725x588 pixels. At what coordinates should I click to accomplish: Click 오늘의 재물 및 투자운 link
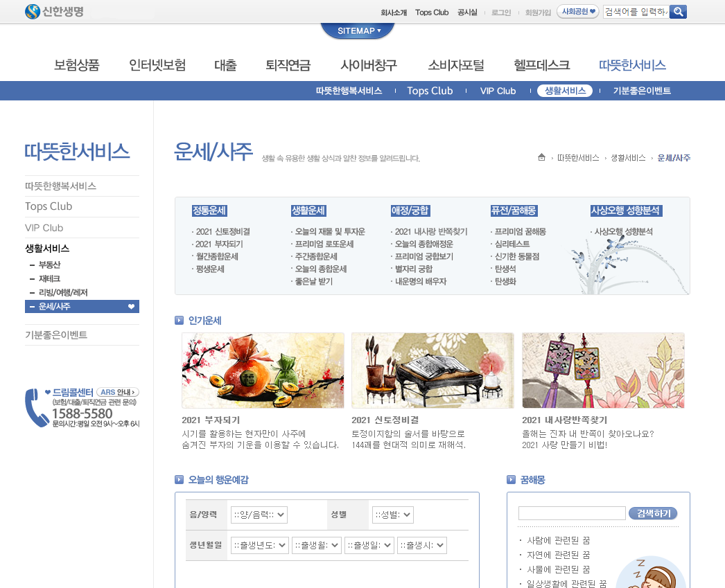click(330, 231)
